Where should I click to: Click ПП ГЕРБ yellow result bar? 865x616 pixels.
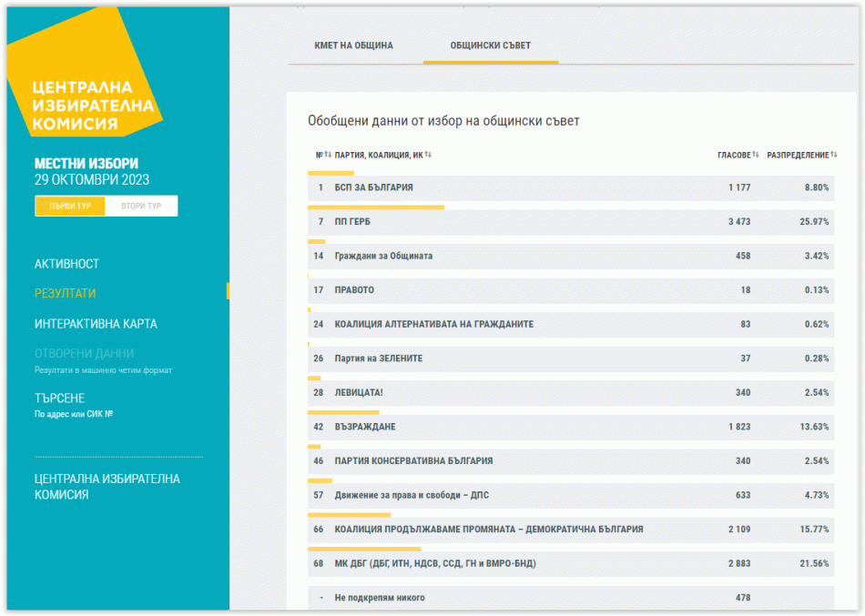(376, 207)
